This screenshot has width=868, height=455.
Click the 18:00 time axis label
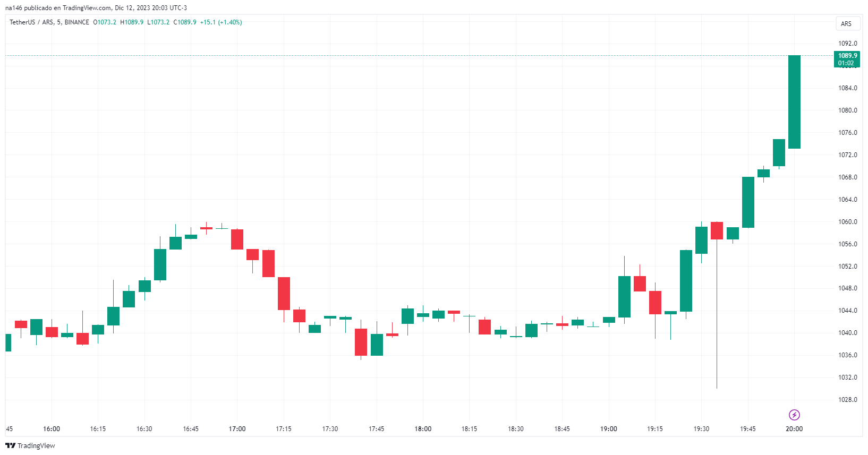point(423,429)
